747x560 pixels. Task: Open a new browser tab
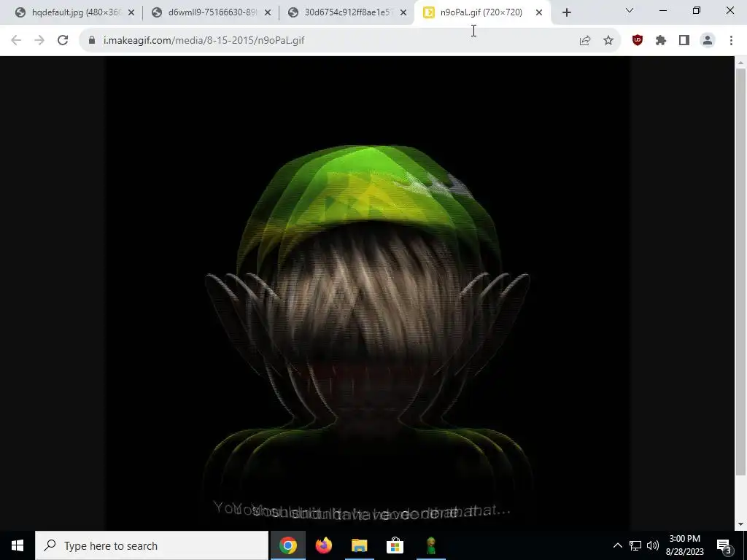(566, 13)
